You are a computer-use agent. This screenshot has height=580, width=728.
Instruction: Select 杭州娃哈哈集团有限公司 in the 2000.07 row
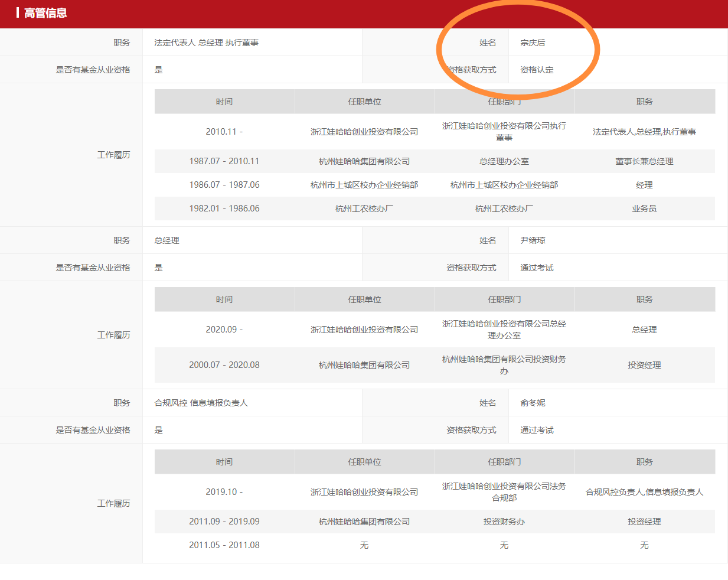tap(364, 365)
